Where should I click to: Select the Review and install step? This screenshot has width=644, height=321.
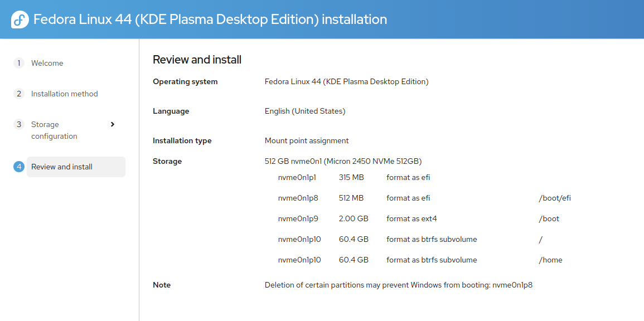[76, 167]
